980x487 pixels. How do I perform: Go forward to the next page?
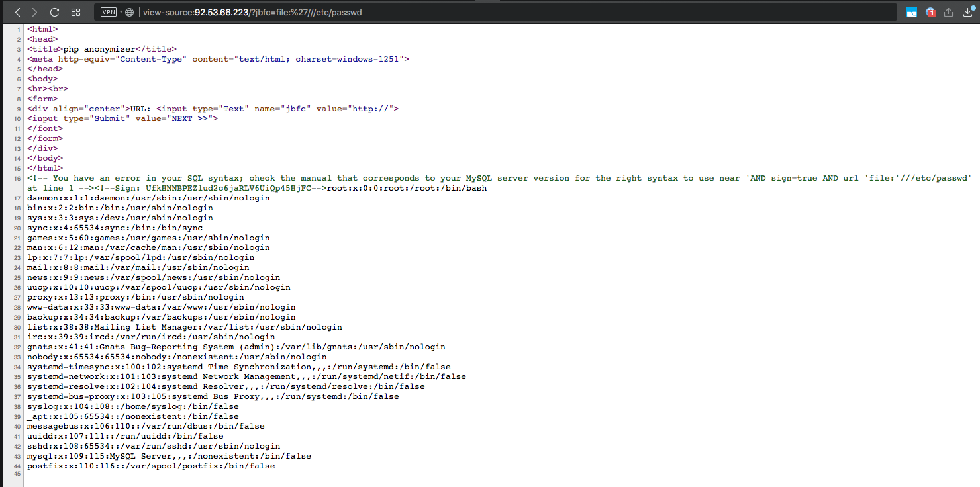34,12
